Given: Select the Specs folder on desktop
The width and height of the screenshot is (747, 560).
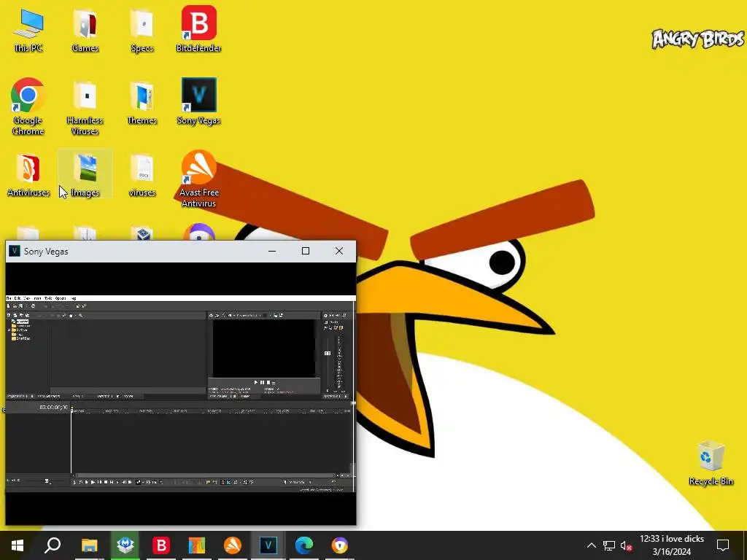Looking at the screenshot, I should (142, 29).
